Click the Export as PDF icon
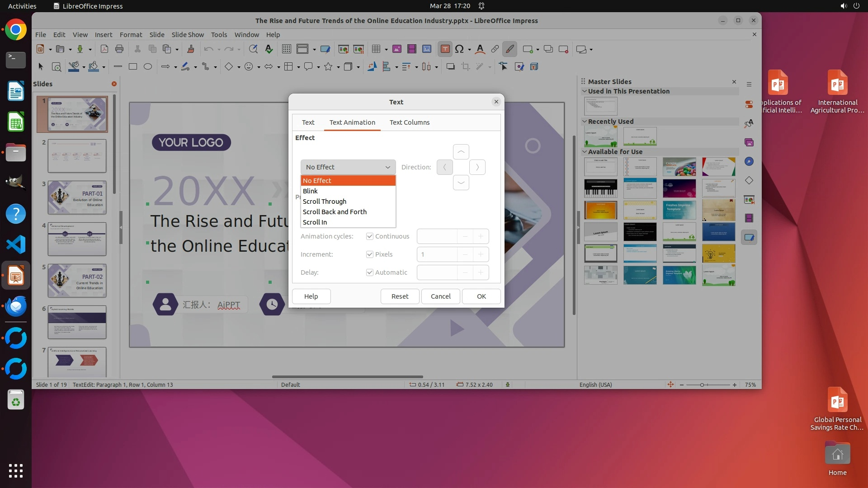Image resolution: width=868 pixels, height=488 pixels. (104, 49)
